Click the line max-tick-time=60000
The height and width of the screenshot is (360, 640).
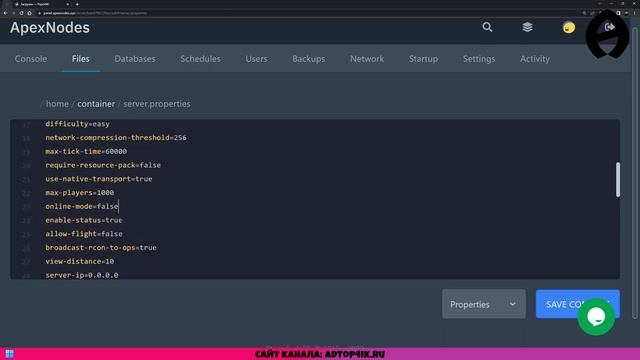coord(86,151)
